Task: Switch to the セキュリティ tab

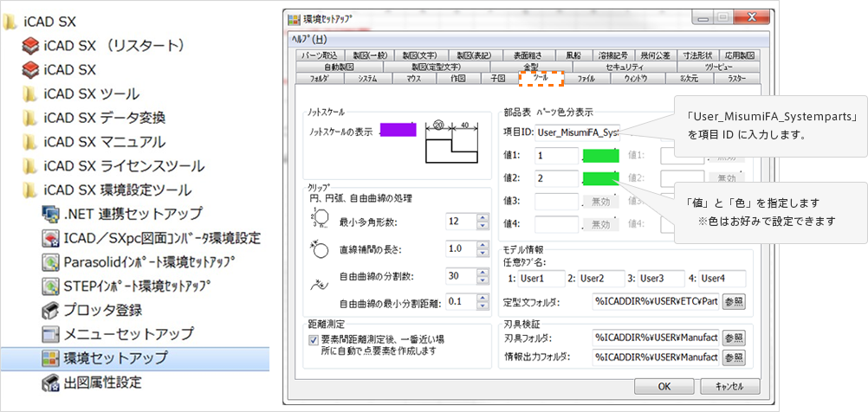Action: pyautogui.click(x=623, y=67)
